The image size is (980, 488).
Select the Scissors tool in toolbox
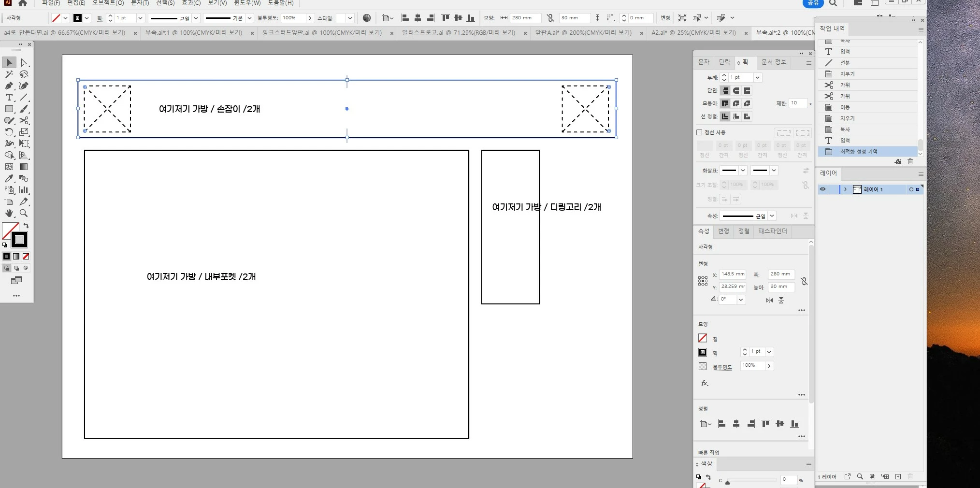pos(24,121)
